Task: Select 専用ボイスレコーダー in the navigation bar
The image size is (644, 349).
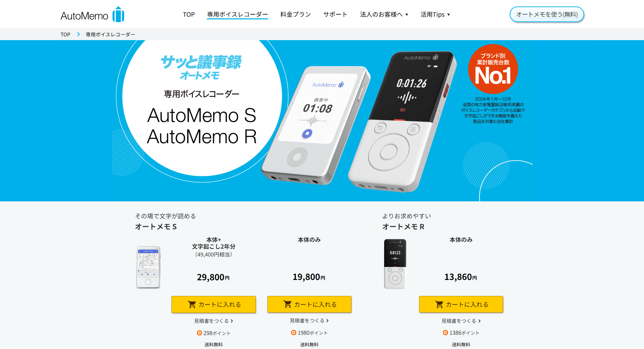Action: pos(237,15)
